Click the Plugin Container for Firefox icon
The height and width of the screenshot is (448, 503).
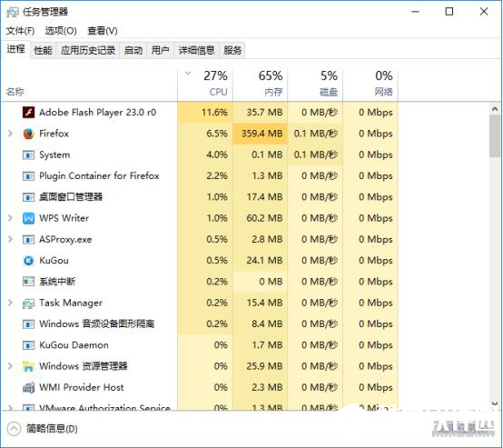click(x=28, y=176)
